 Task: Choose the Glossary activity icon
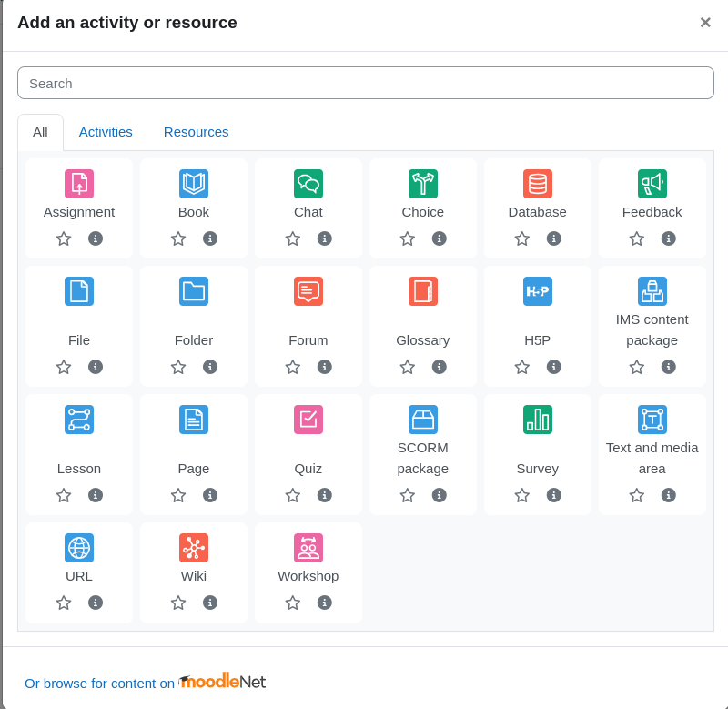tap(423, 291)
